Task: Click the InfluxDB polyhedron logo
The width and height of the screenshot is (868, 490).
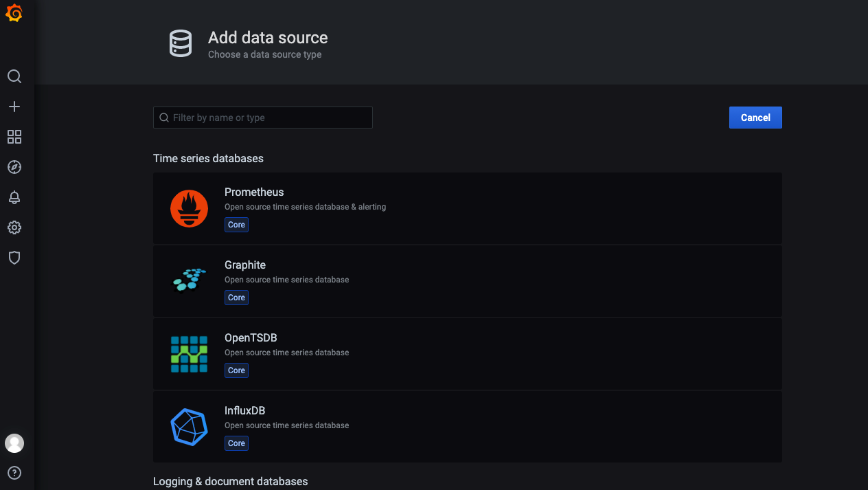Action: 189,427
